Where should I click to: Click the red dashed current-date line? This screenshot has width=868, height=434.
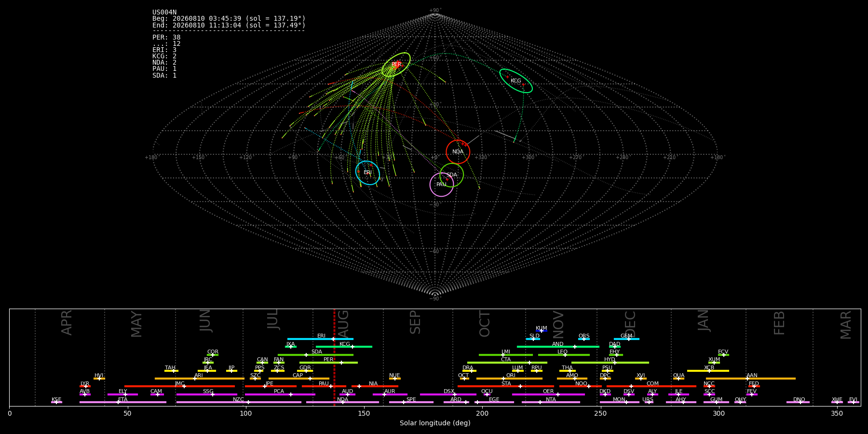click(334, 357)
